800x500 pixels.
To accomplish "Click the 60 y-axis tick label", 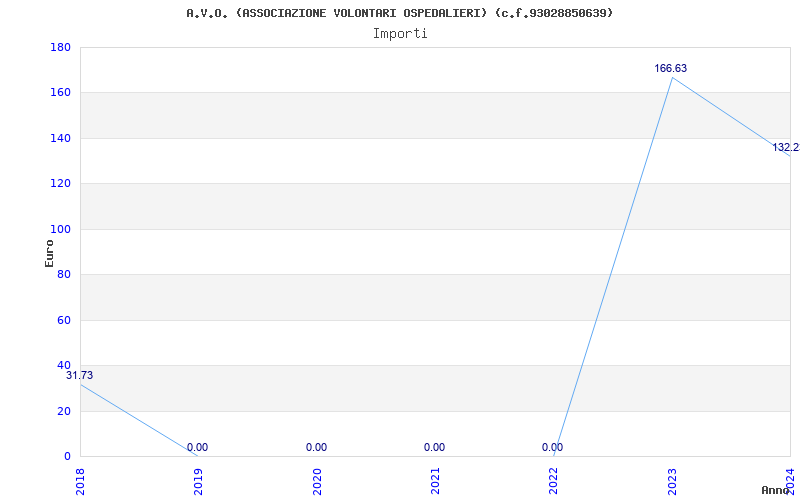I will 64,320.
